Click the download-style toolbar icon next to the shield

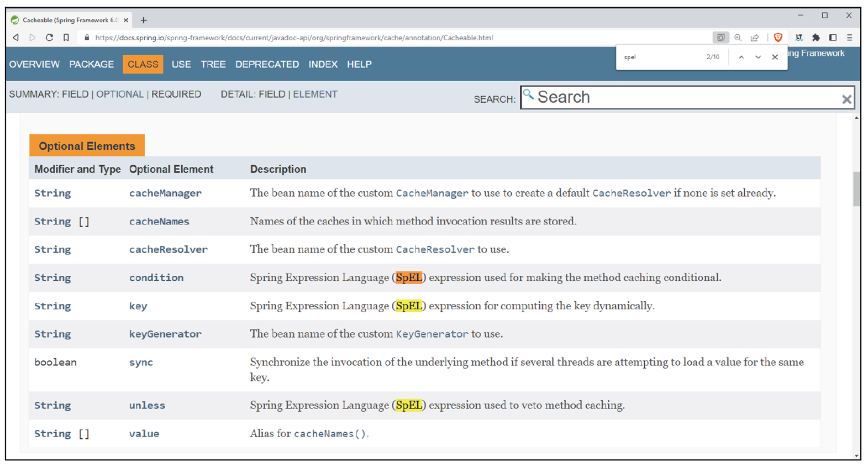pos(799,38)
